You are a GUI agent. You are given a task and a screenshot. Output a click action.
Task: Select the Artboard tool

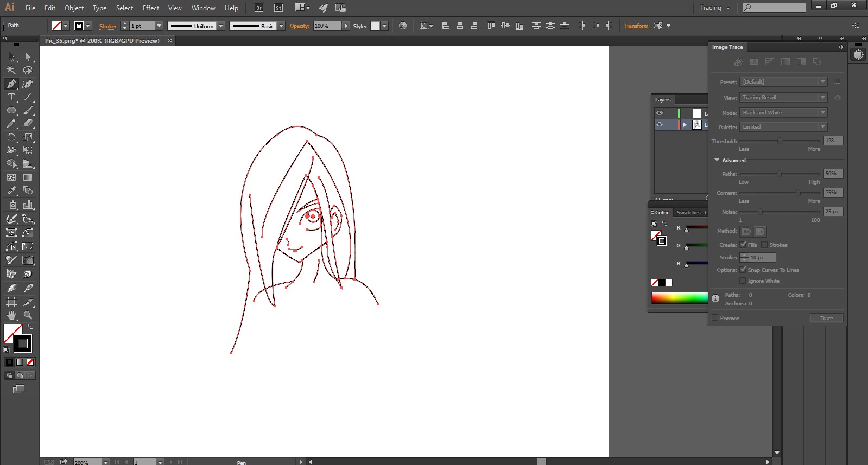pyautogui.click(x=11, y=302)
